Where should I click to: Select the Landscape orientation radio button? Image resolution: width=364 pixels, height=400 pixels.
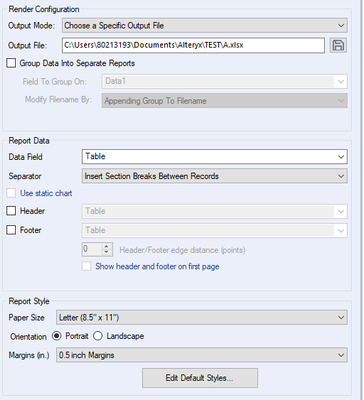click(x=98, y=336)
